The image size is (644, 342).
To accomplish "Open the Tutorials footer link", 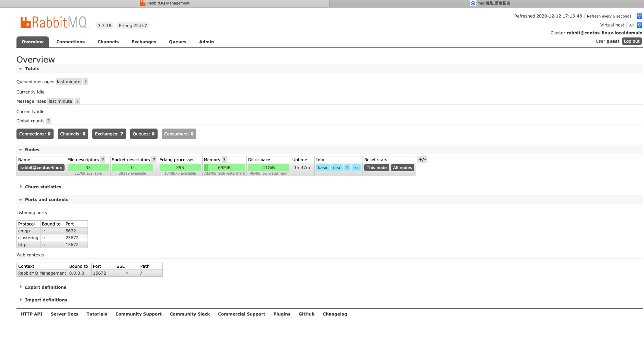I will 97,314.
